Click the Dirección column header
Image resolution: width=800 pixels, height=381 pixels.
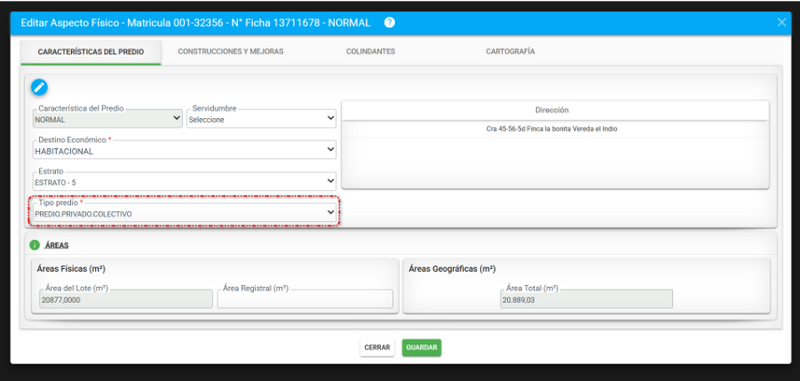click(555, 110)
